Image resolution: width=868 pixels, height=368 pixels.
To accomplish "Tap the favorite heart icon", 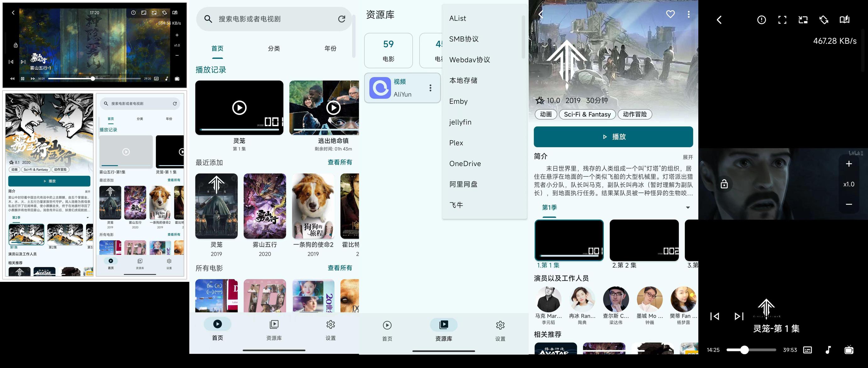I will (670, 14).
